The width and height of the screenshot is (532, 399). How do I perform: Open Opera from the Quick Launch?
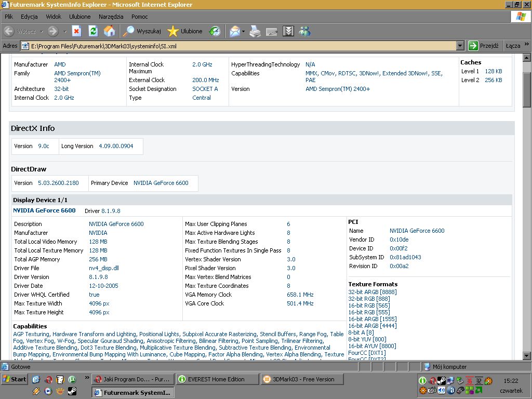(x=48, y=379)
